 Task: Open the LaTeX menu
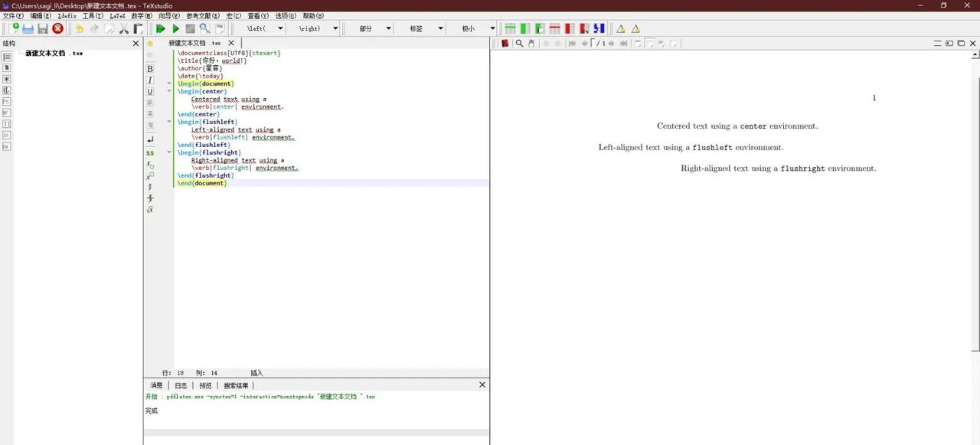pyautogui.click(x=117, y=15)
